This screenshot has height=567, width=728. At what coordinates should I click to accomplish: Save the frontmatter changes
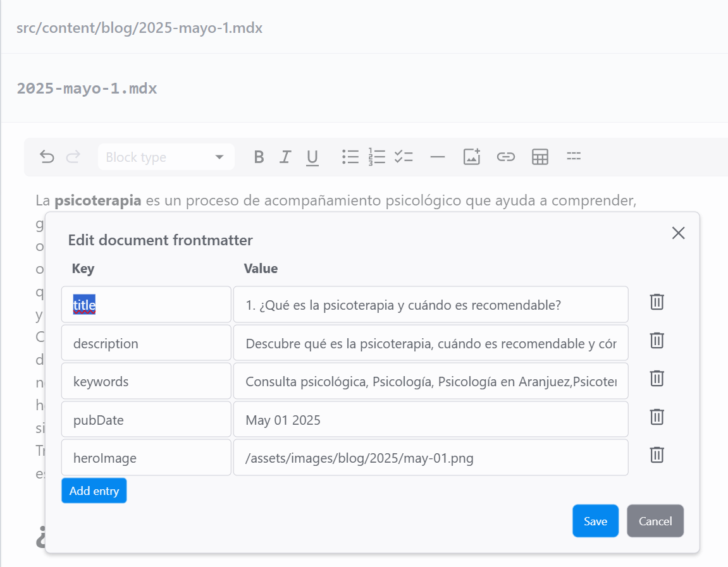point(595,521)
